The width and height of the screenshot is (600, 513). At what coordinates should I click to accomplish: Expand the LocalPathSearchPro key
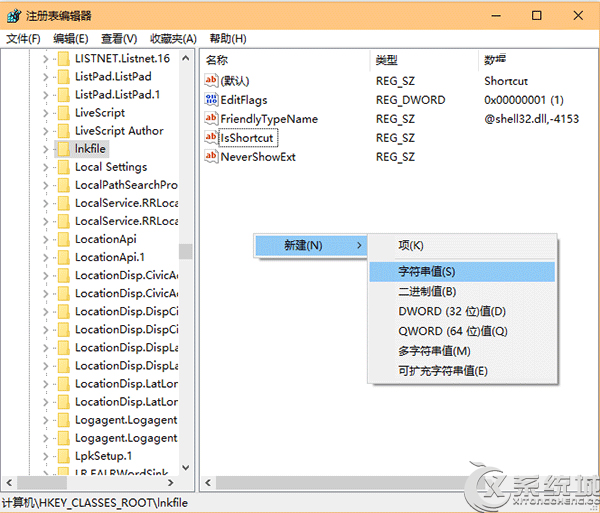pos(46,186)
